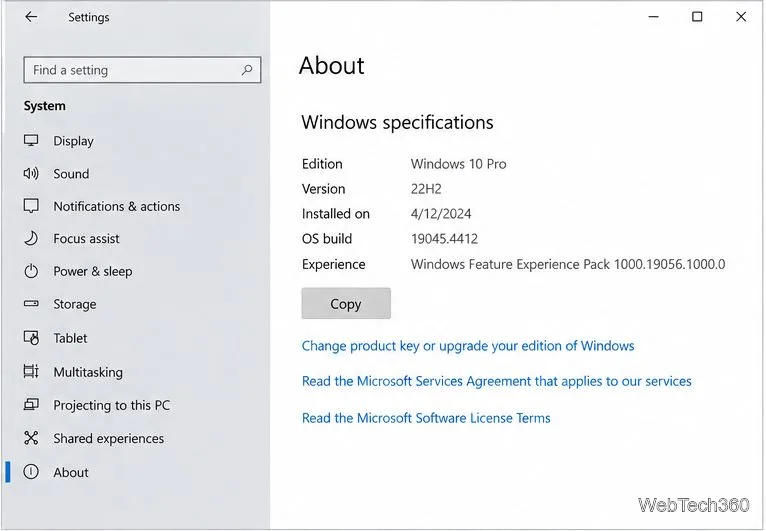The width and height of the screenshot is (766, 531).
Task: Maximize the Settings window
Action: [x=697, y=17]
